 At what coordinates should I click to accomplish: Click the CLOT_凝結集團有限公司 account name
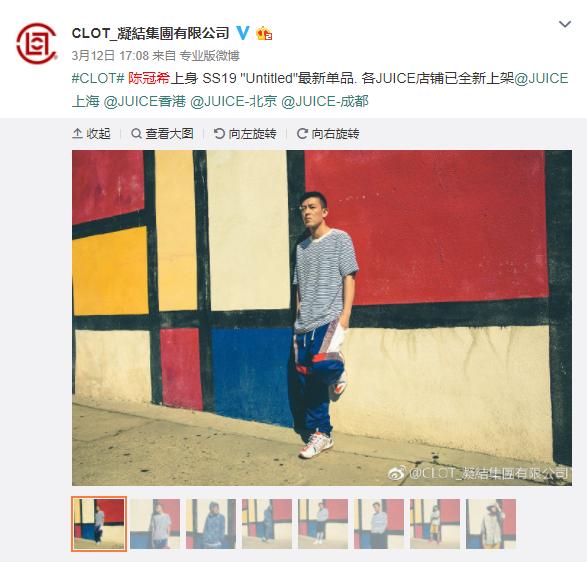point(150,33)
